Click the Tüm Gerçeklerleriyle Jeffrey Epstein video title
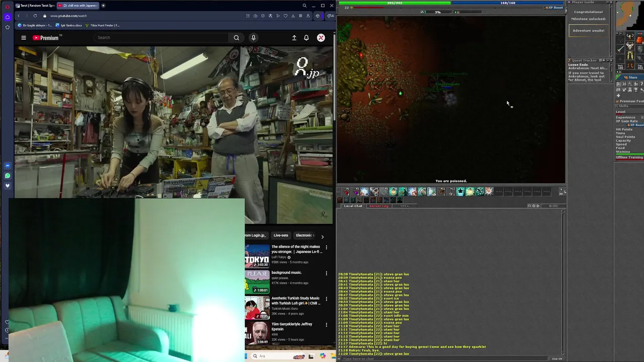The width and height of the screenshot is (644, 362). (x=292, y=327)
